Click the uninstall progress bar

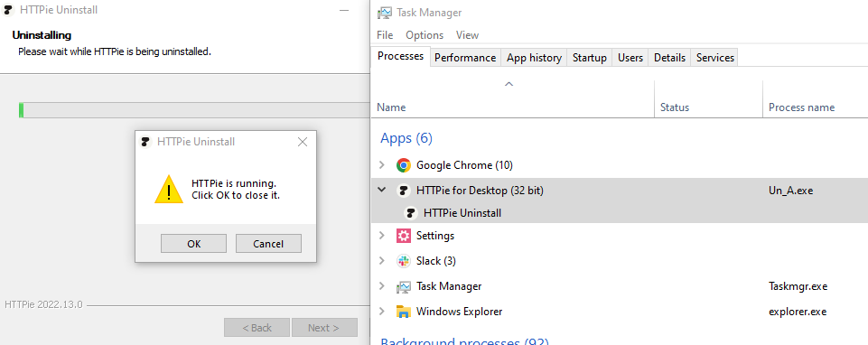pos(194,109)
